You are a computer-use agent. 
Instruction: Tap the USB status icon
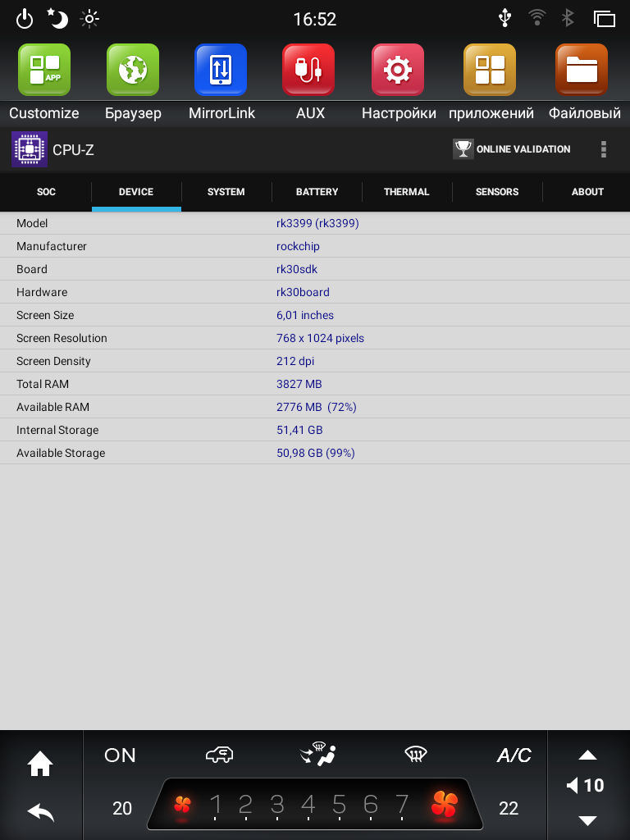(504, 18)
